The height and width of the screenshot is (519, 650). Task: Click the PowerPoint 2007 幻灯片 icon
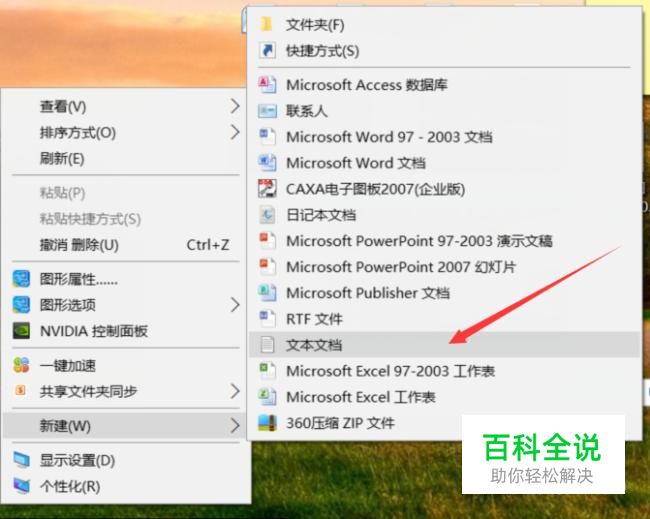click(267, 267)
